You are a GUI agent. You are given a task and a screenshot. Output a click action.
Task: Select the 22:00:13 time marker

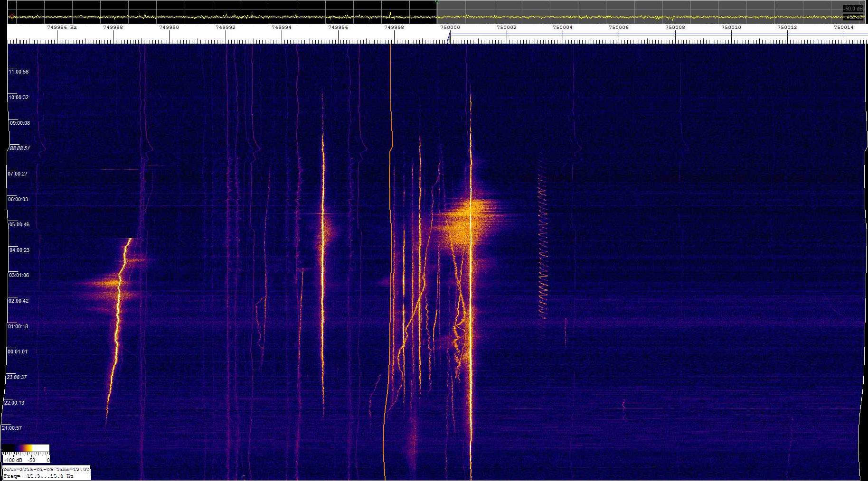14,403
